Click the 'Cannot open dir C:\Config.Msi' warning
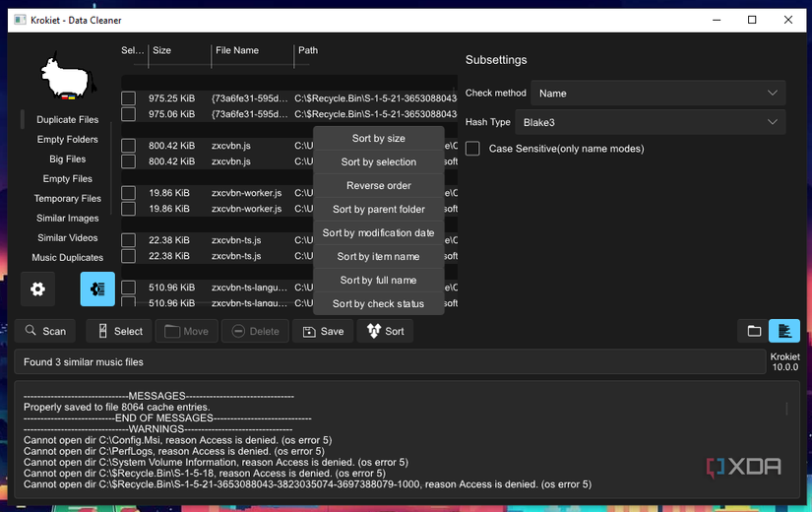The image size is (812, 512). pos(177,440)
